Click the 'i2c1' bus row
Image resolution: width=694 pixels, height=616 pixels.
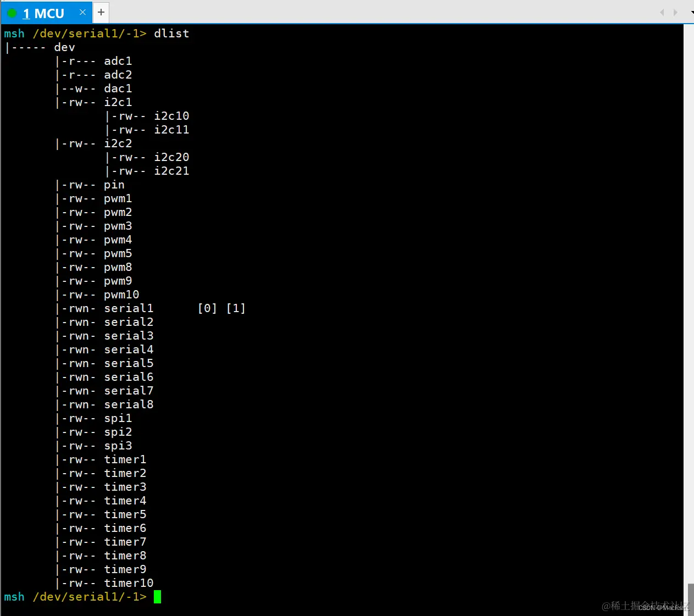click(x=94, y=102)
